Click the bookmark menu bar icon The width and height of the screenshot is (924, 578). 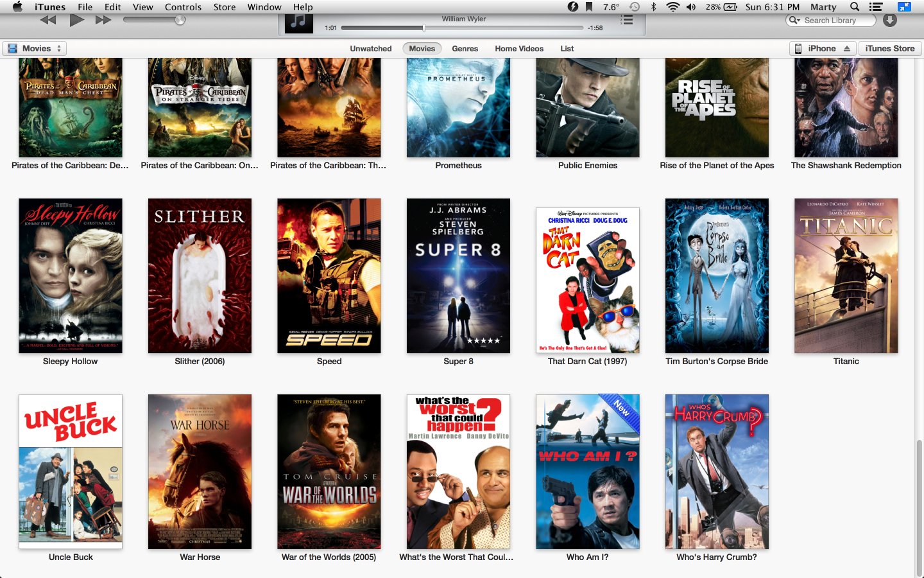pyautogui.click(x=589, y=7)
